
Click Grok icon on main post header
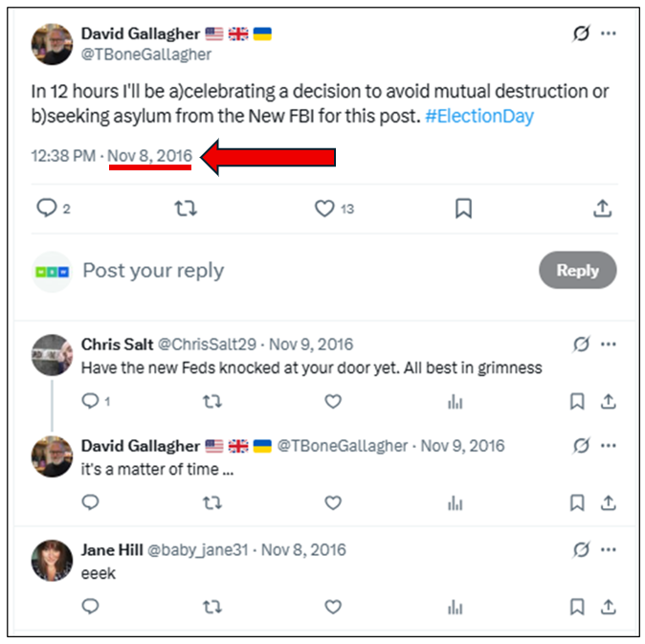(x=581, y=34)
